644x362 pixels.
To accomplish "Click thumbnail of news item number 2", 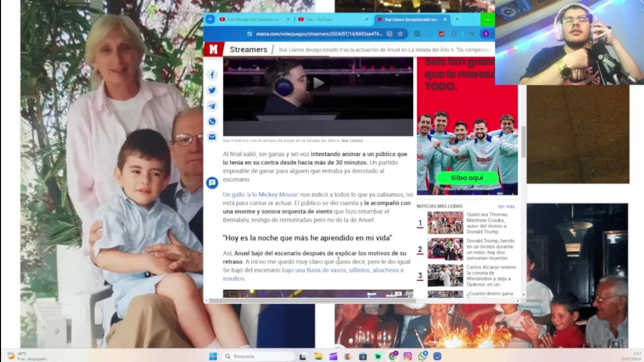I will (445, 249).
